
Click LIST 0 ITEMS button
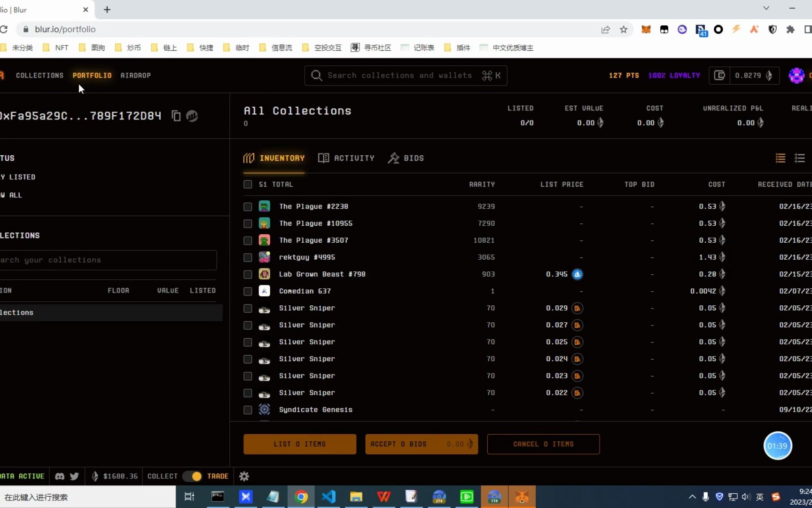300,444
